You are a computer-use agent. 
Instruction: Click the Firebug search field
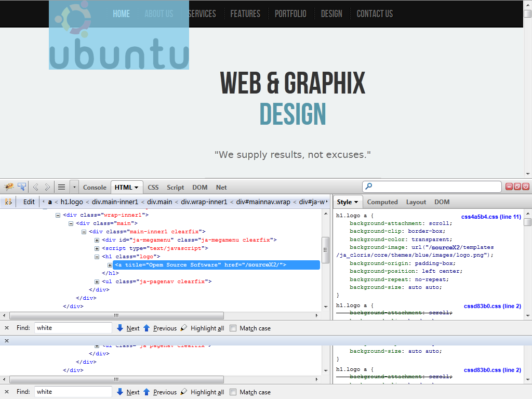point(435,187)
